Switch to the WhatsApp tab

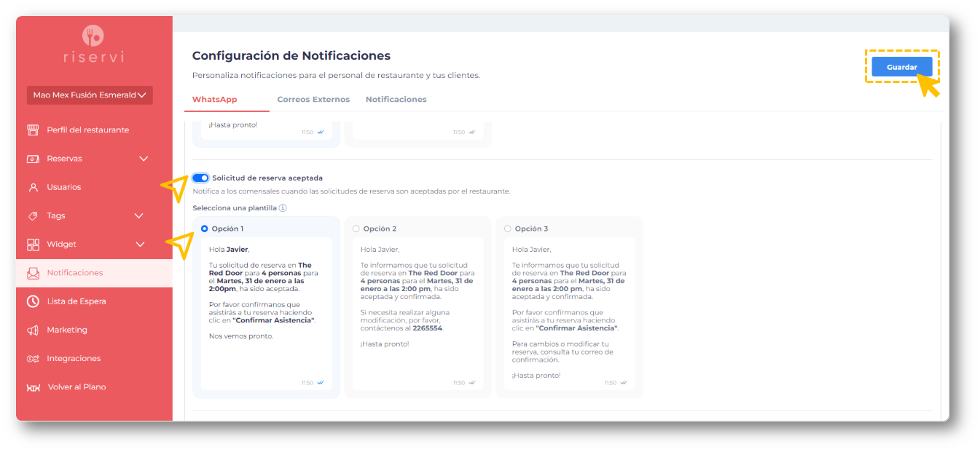tap(214, 100)
